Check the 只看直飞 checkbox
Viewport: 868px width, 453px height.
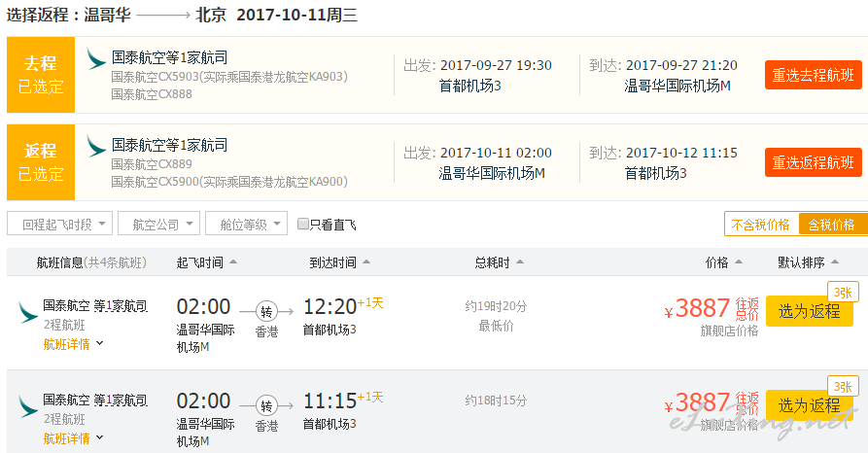pos(303,224)
